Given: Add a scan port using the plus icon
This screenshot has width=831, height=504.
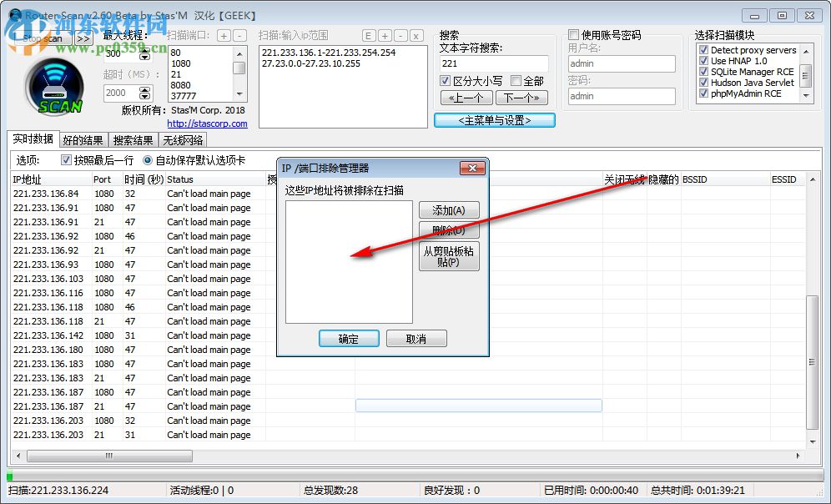Looking at the screenshot, I should pyautogui.click(x=224, y=37).
